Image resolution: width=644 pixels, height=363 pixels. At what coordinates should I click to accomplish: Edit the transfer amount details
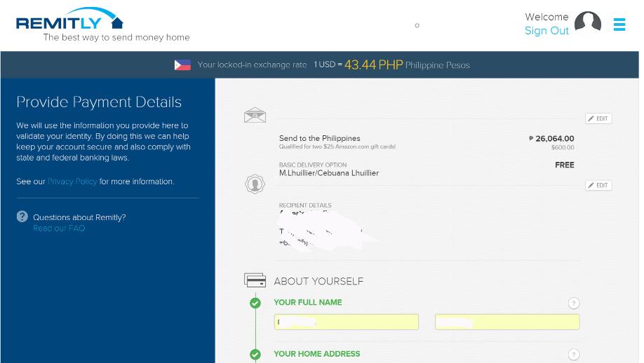coord(598,118)
